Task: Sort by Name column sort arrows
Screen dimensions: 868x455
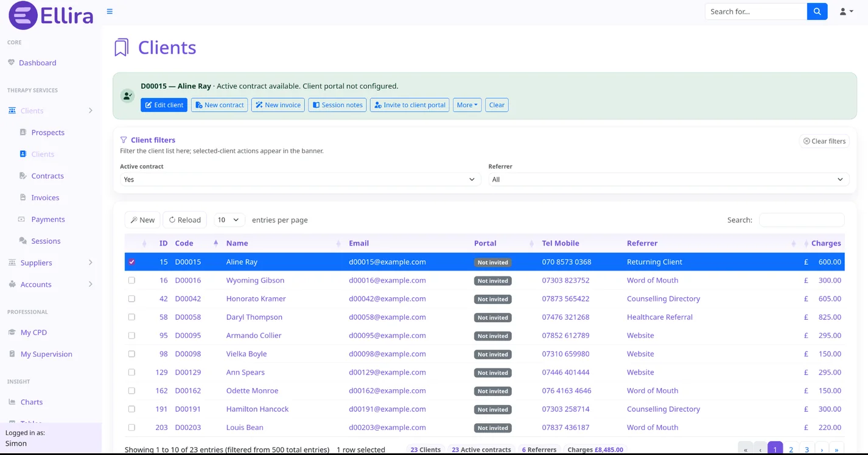Action: 338,243
